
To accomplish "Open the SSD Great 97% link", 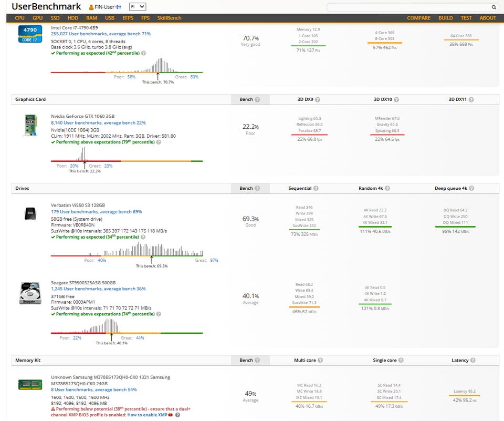I will coord(214,260).
